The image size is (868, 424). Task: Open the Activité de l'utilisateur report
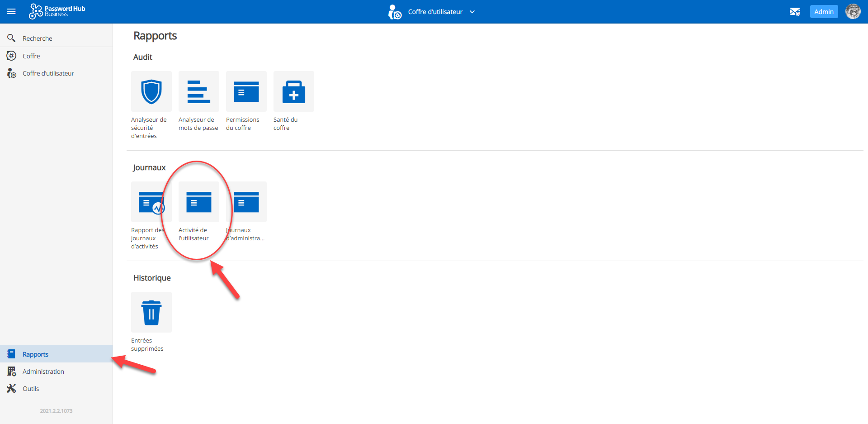pyautogui.click(x=199, y=202)
